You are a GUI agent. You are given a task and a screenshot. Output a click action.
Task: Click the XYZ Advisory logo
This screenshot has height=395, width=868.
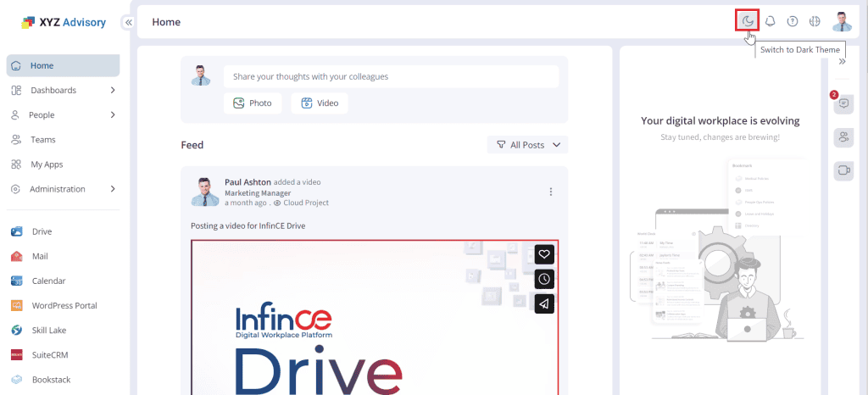point(63,22)
